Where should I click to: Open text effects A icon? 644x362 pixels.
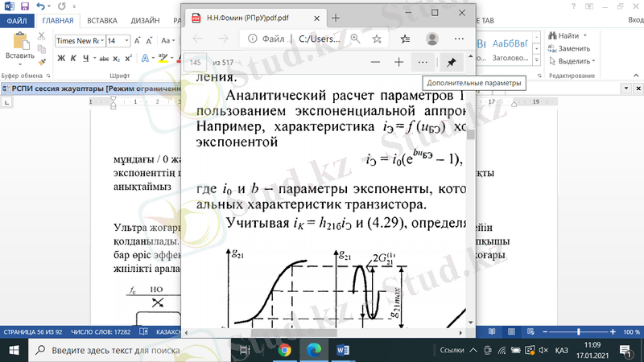coord(145,59)
